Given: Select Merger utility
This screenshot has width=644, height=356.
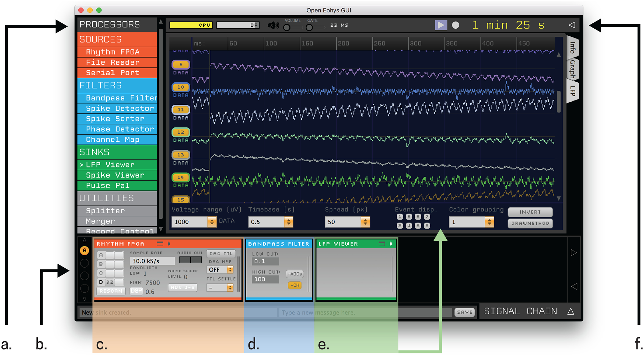Looking at the screenshot, I should 117,221.
